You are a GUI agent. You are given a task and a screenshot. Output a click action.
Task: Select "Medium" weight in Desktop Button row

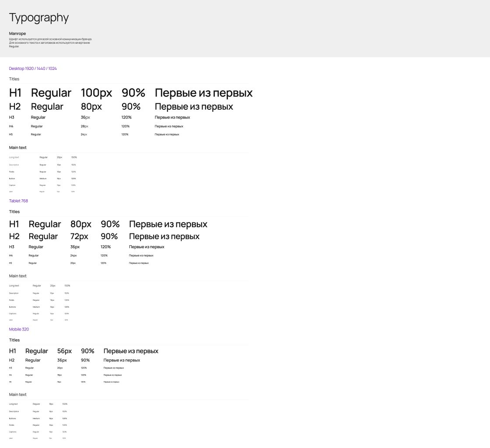[x=43, y=178]
